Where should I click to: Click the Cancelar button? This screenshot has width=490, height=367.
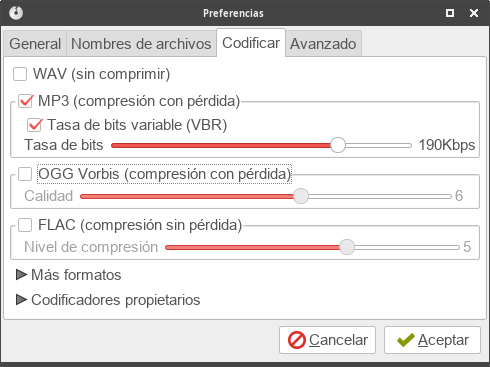[327, 340]
